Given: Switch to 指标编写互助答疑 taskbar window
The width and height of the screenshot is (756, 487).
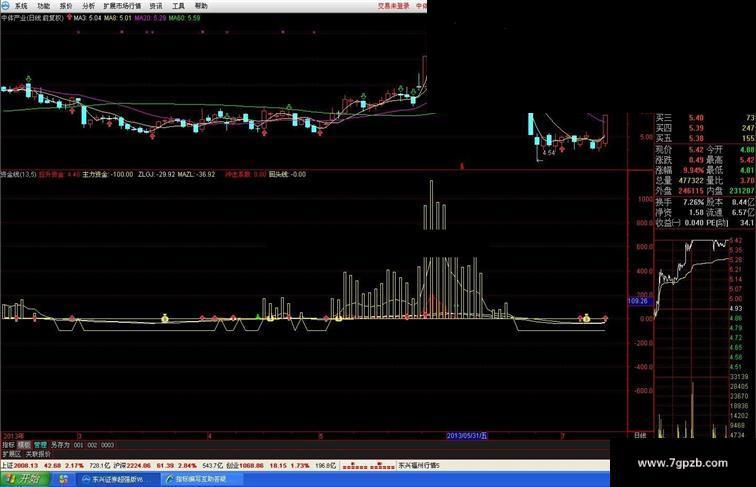Looking at the screenshot, I should [x=200, y=479].
